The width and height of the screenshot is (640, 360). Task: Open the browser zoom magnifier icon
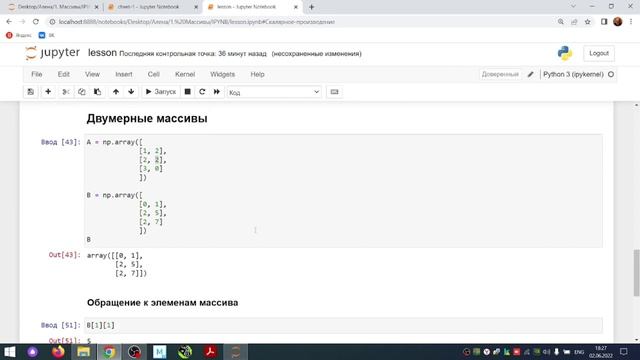pyautogui.click(x=561, y=22)
